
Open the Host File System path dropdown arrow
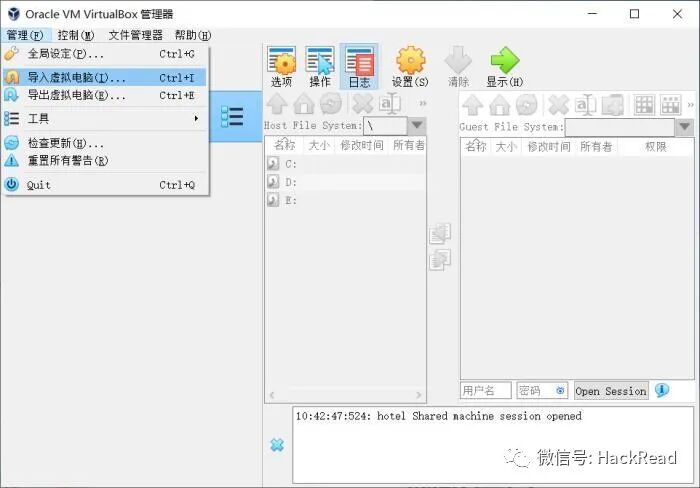click(417, 125)
